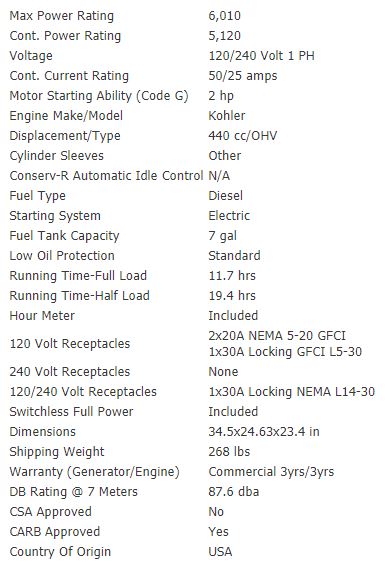The width and height of the screenshot is (389, 570).
Task: Select the 1x30A Locking NEMA L14-30 value
Action: point(292,392)
